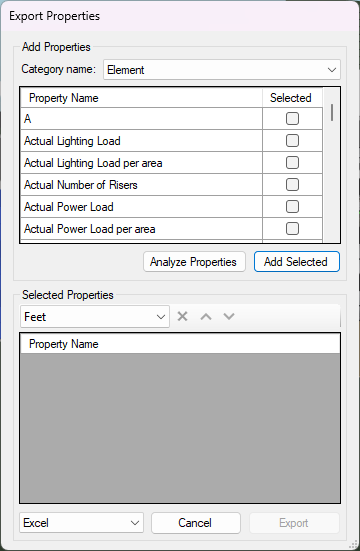Click the move down arrow icon
The height and width of the screenshot is (551, 360).
[229, 317]
